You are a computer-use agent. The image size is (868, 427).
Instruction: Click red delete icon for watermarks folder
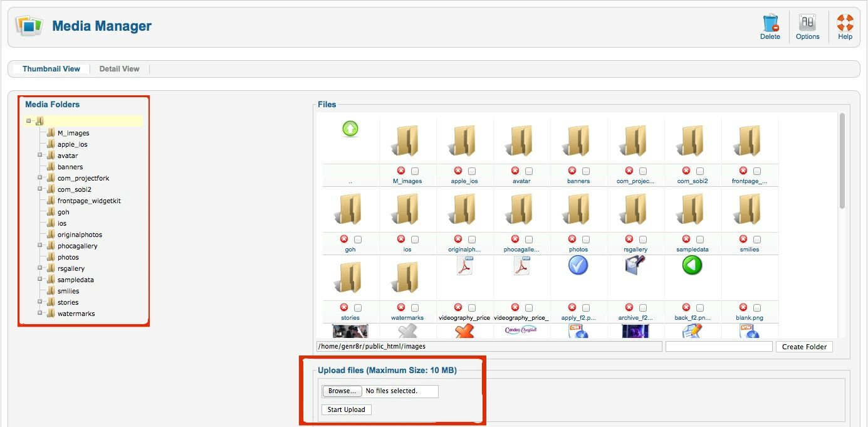401,307
